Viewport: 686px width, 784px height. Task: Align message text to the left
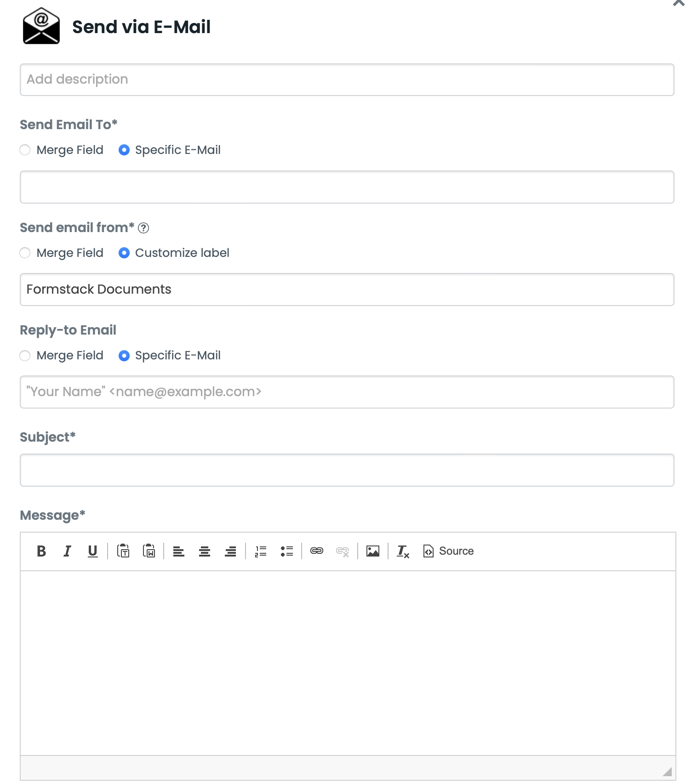179,551
